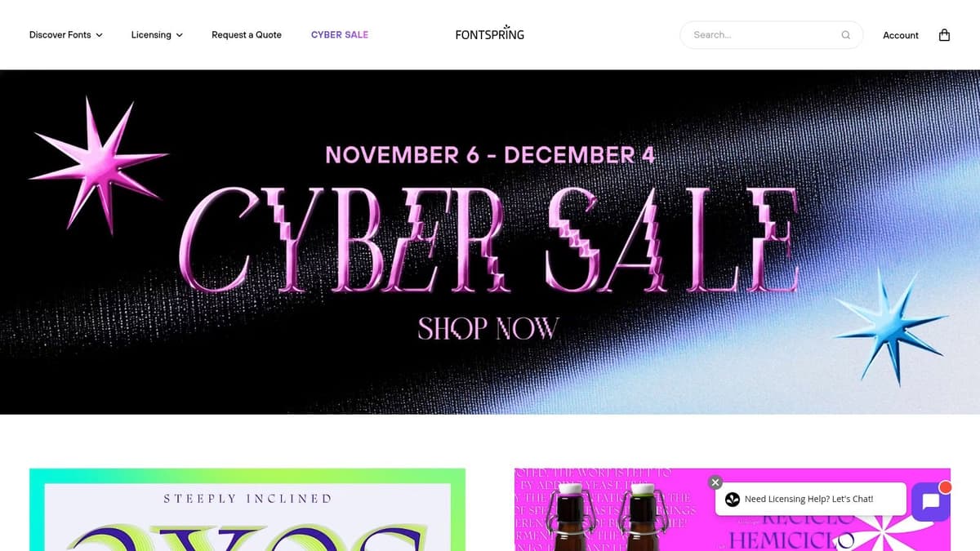Focus the Search input field
This screenshot has width=980, height=551.
[771, 35]
